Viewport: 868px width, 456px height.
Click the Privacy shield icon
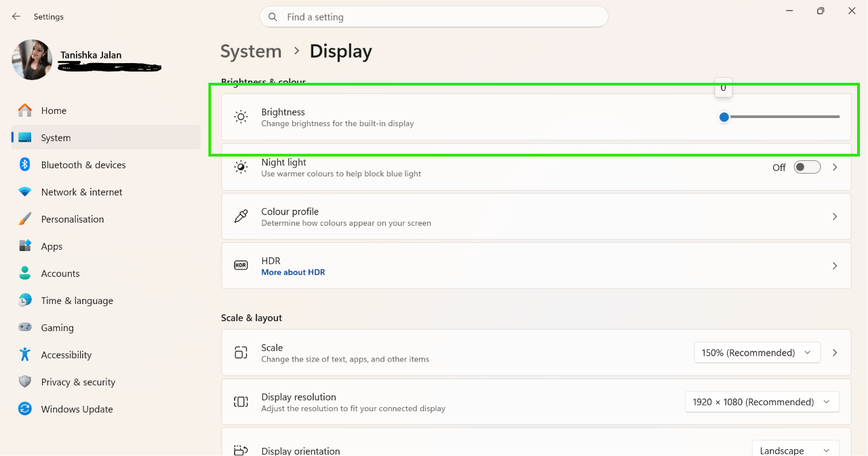pos(25,381)
